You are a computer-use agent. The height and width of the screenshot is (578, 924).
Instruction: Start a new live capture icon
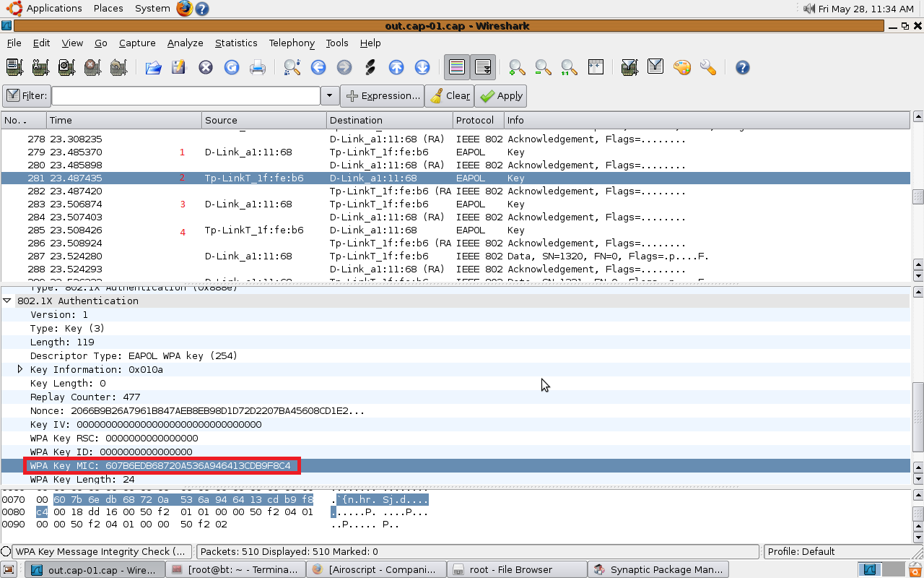(66, 67)
